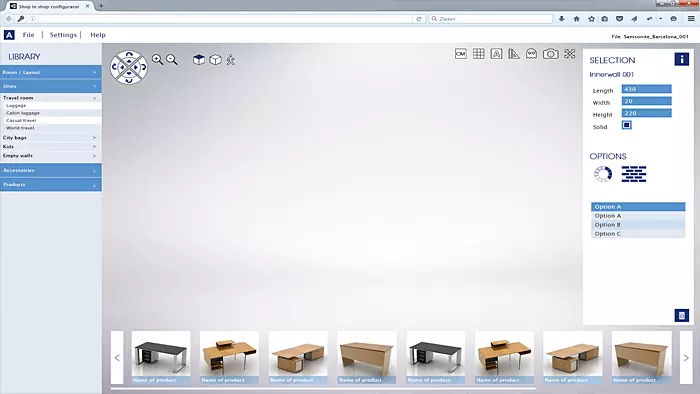The width and height of the screenshot is (700, 394).
Task: Open the Help menu
Action: 98,35
